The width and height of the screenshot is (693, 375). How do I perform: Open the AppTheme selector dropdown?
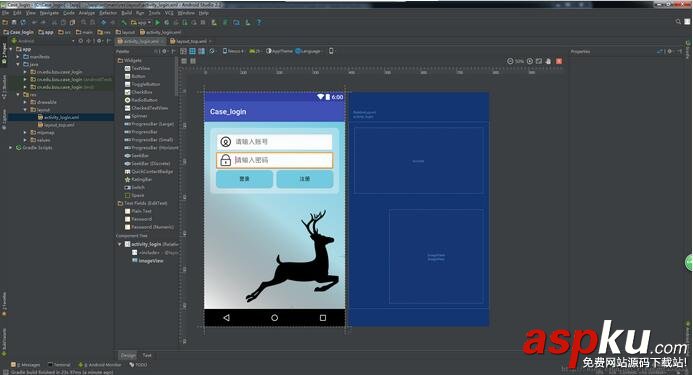[279, 51]
